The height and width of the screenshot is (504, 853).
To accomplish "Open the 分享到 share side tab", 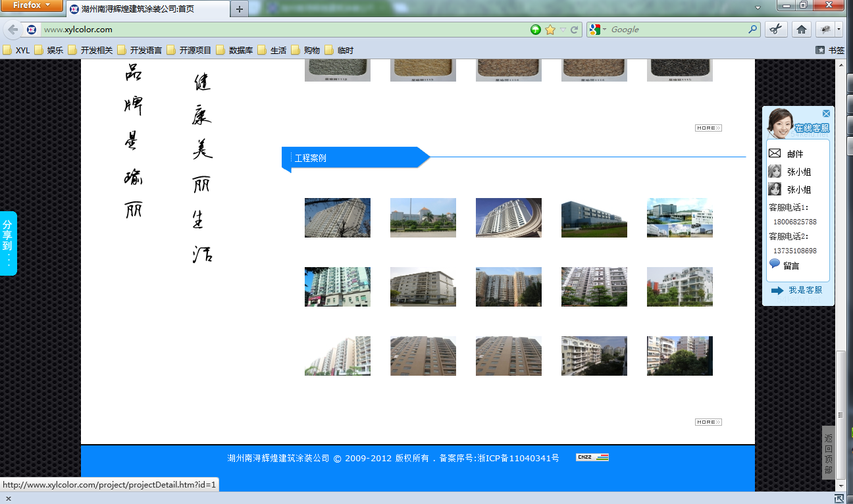I will click(x=8, y=243).
